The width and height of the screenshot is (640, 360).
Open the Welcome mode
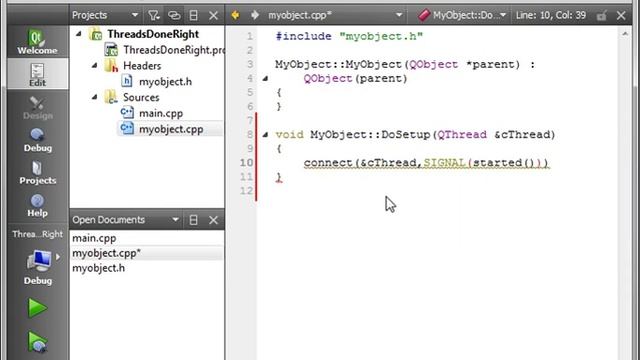[37, 42]
